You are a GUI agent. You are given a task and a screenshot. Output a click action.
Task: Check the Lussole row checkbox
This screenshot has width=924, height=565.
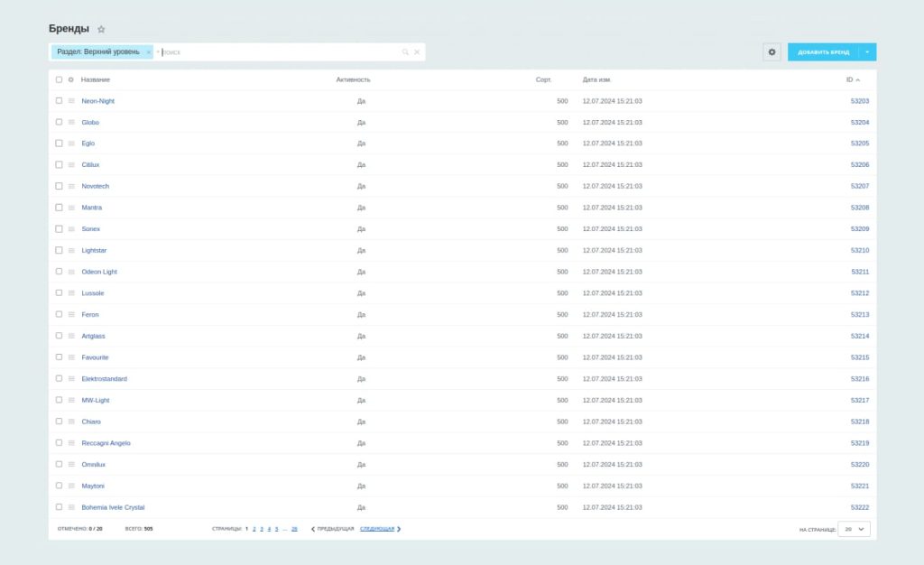(59, 292)
